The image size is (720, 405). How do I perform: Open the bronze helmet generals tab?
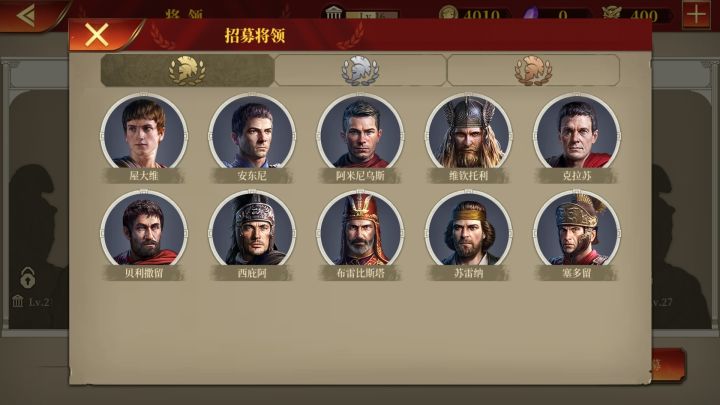tap(533, 70)
